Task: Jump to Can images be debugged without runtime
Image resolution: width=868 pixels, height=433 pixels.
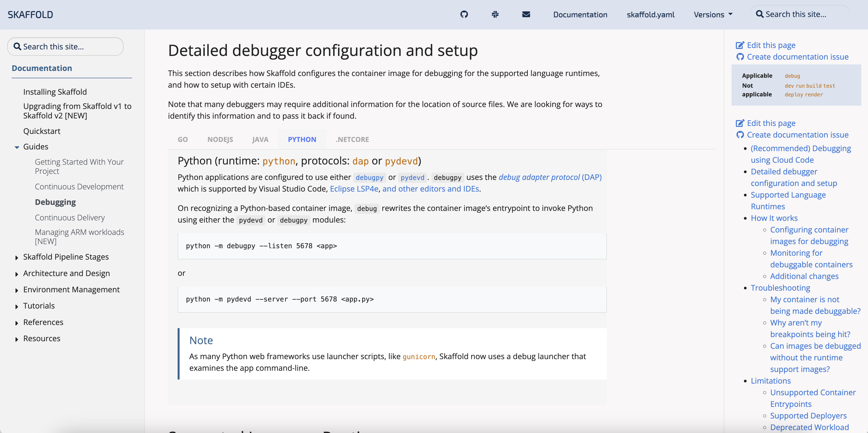Action: pos(815,357)
